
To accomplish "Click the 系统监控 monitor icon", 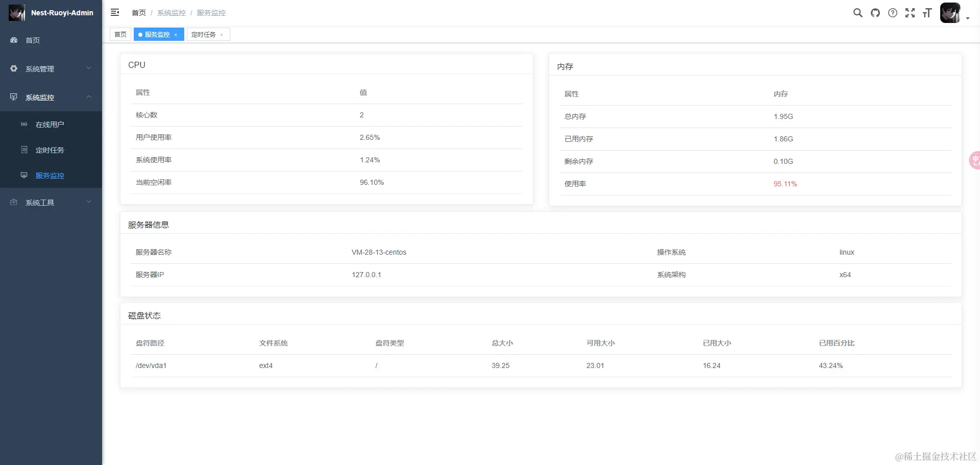I will (x=14, y=97).
